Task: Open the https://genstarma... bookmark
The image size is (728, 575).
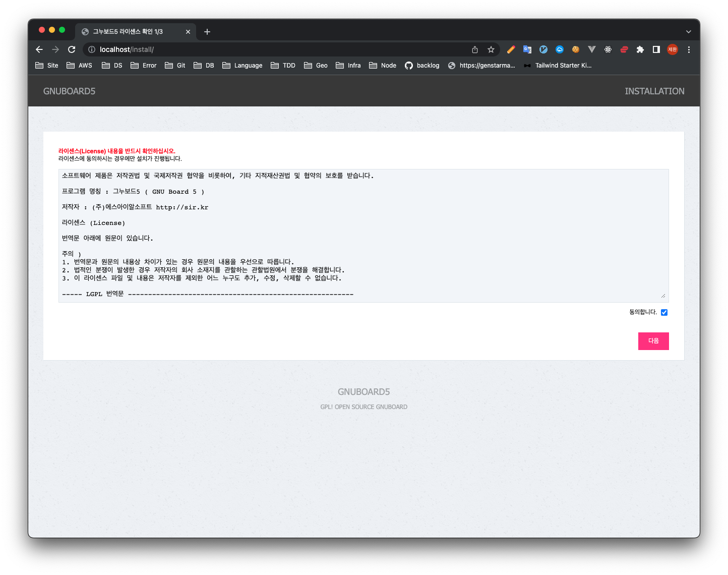Action: point(481,66)
